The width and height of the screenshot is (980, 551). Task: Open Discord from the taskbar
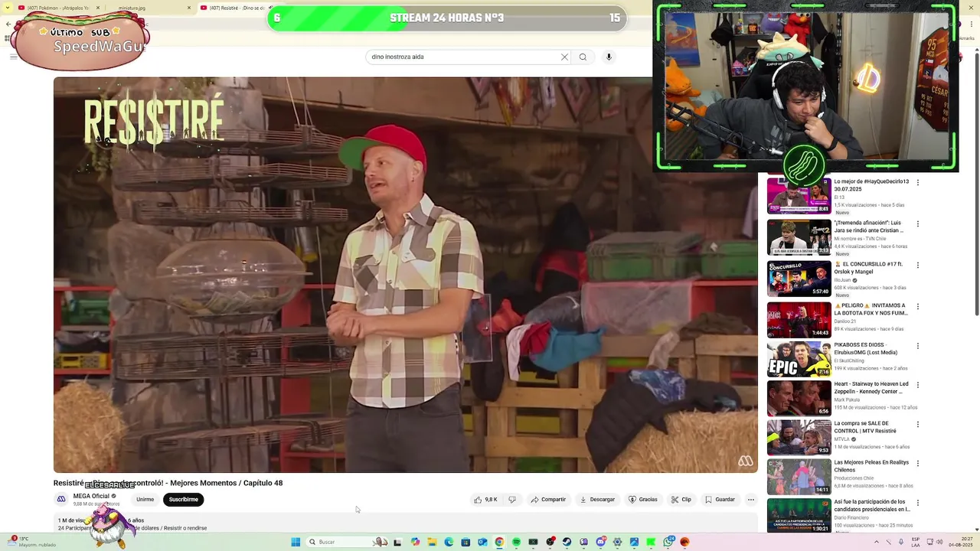tap(601, 542)
